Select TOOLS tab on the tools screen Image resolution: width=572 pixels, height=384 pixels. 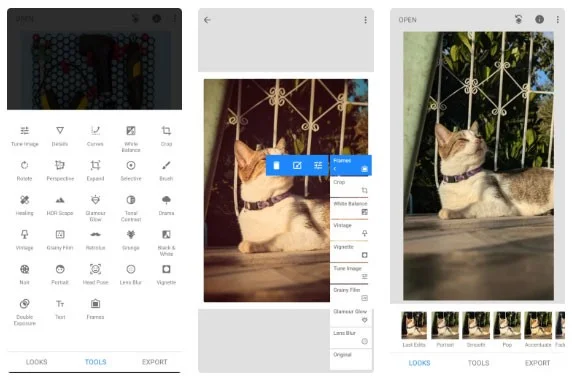click(x=95, y=362)
